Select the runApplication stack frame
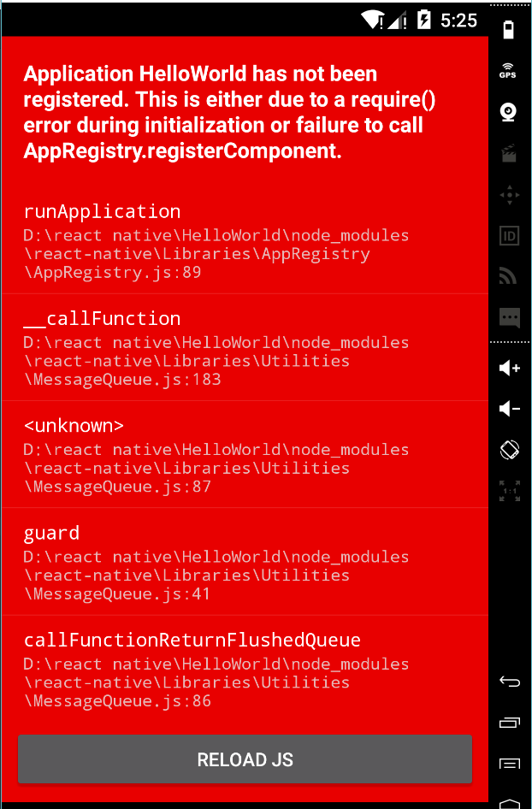 [245, 241]
